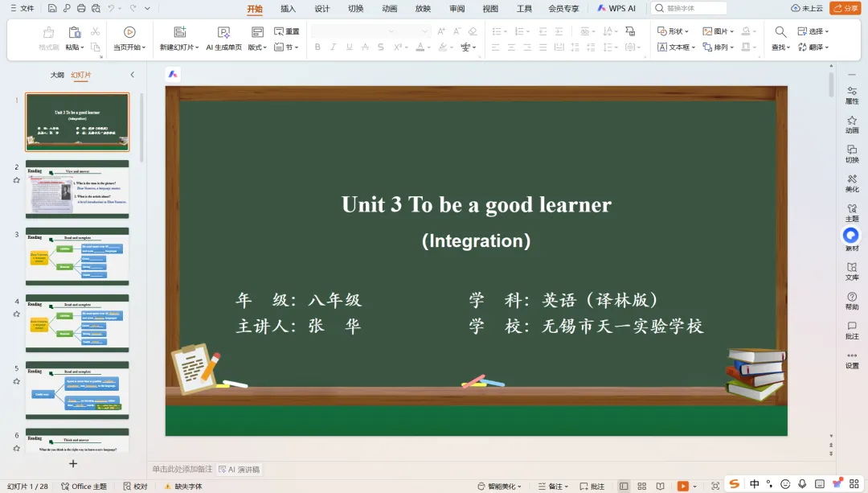Switch to slide sorter view in status bar
The width and height of the screenshot is (868, 493).
(642, 486)
